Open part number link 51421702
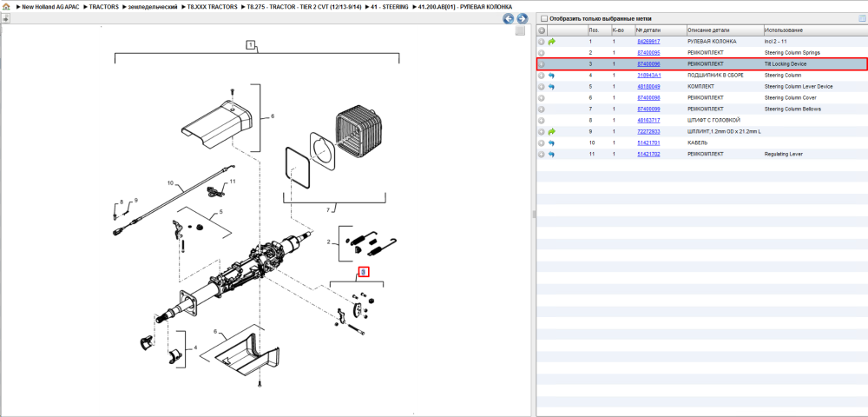 coord(648,155)
